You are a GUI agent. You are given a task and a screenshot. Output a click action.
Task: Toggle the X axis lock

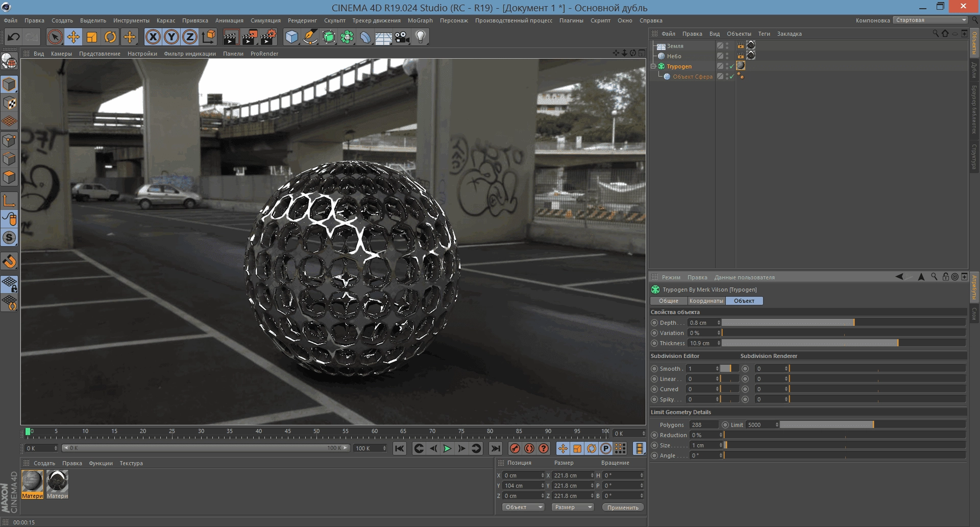pyautogui.click(x=153, y=37)
